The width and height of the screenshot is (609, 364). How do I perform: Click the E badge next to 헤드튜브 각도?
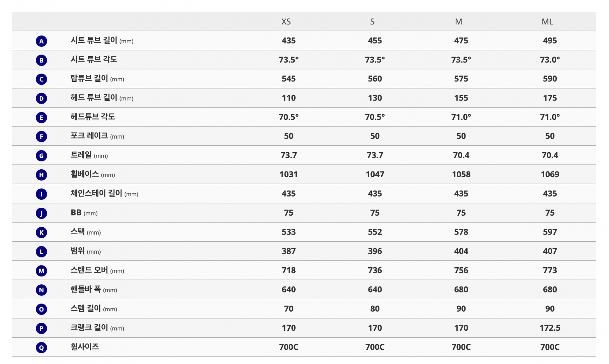pyautogui.click(x=41, y=118)
